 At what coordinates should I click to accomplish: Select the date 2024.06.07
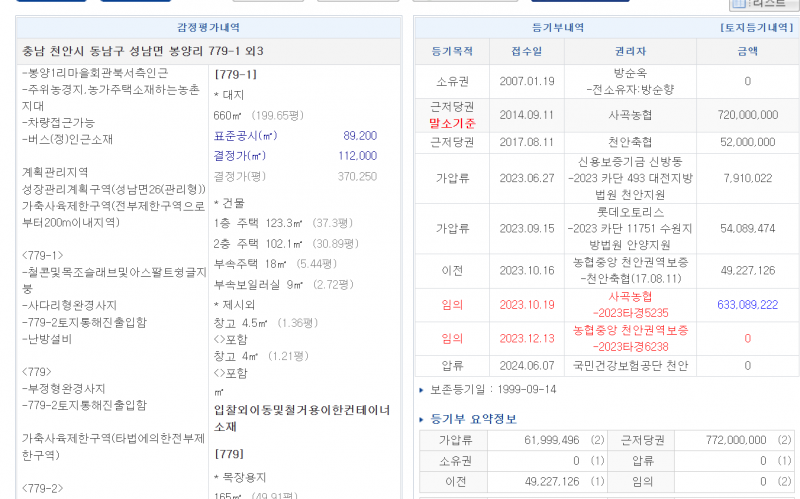pos(527,366)
